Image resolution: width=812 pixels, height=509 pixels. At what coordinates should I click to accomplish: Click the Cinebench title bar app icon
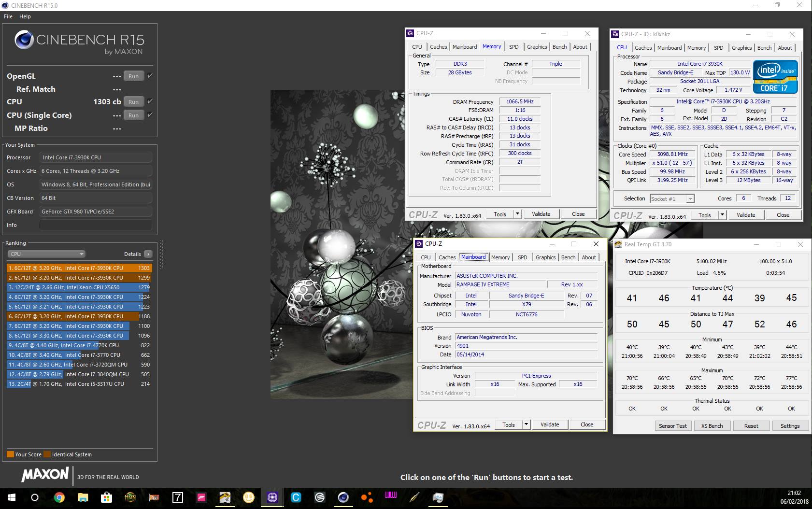pyautogui.click(x=5, y=5)
